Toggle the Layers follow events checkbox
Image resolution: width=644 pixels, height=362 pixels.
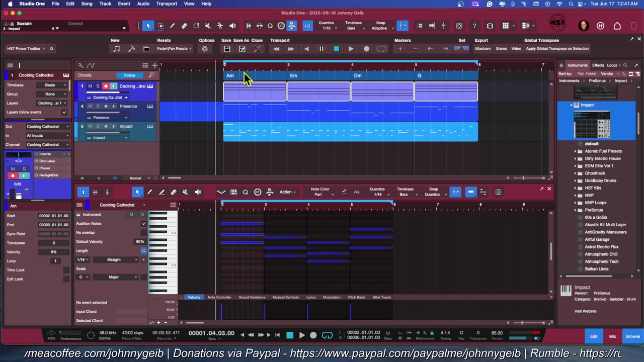[64, 112]
